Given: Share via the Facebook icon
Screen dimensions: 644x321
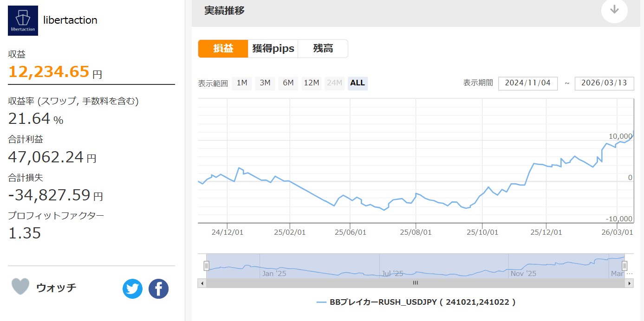Looking at the screenshot, I should (x=158, y=289).
